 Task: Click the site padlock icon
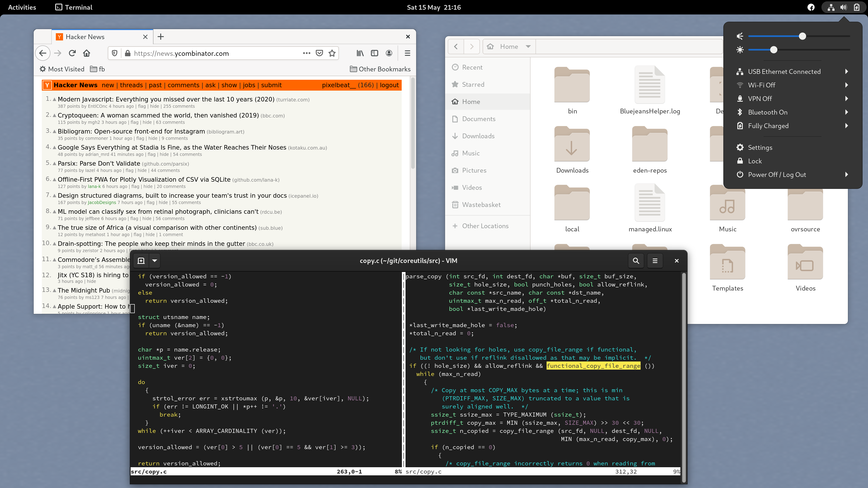128,53
